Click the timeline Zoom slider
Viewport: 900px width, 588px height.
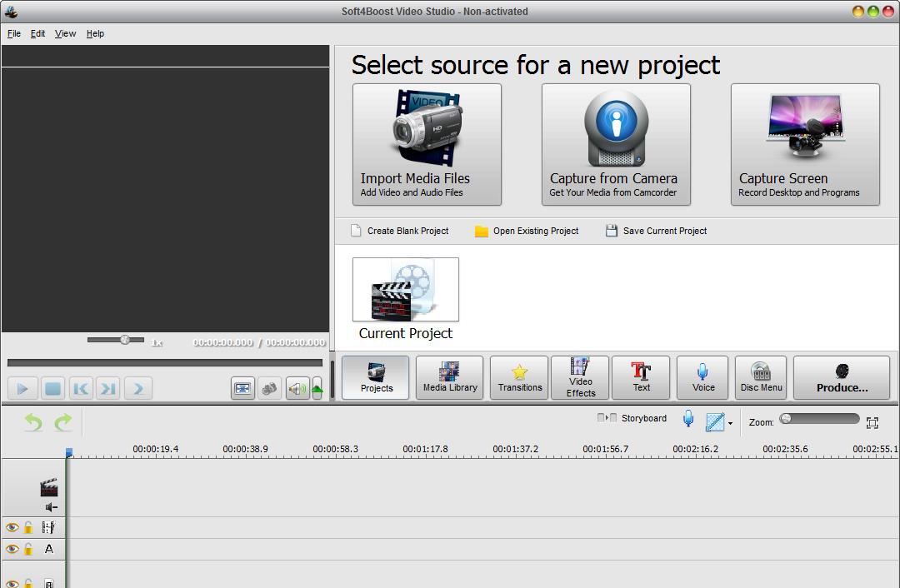819,419
